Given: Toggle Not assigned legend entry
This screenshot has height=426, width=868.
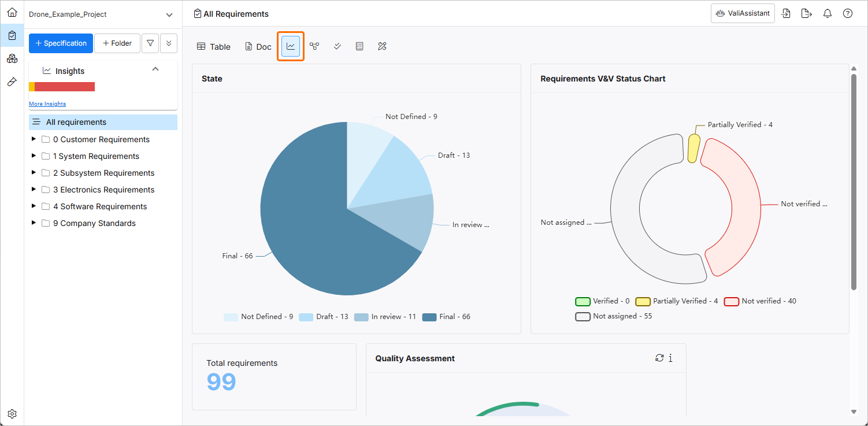Looking at the screenshot, I should (614, 316).
